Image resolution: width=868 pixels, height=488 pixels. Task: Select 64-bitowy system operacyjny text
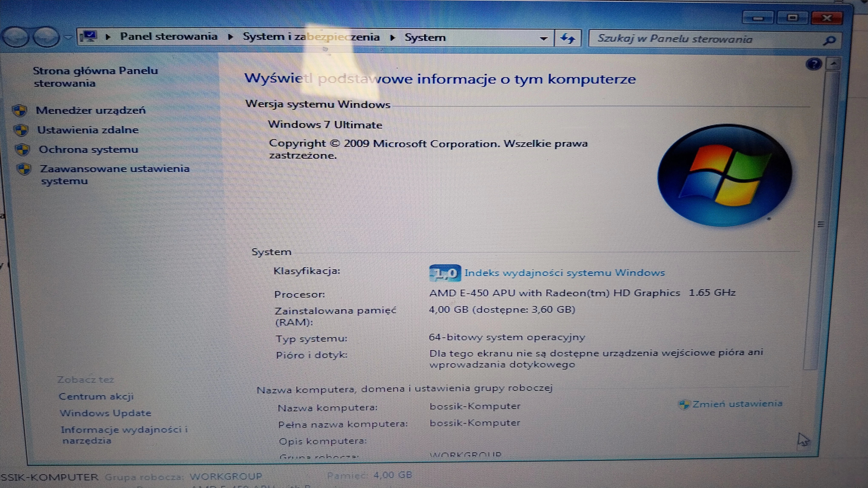click(507, 337)
